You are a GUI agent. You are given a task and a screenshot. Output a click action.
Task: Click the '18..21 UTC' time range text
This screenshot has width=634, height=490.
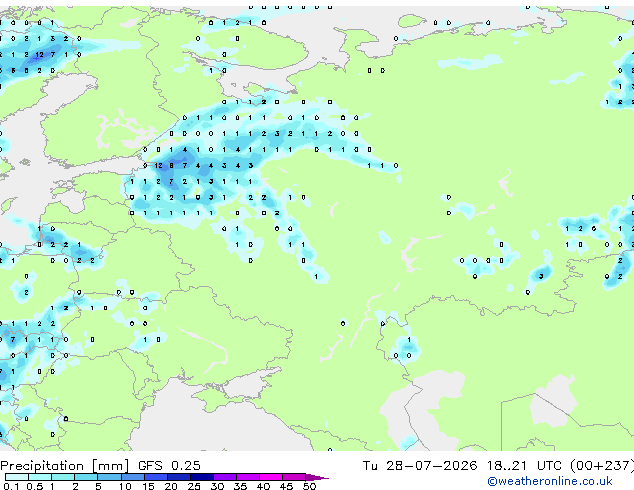point(524,466)
